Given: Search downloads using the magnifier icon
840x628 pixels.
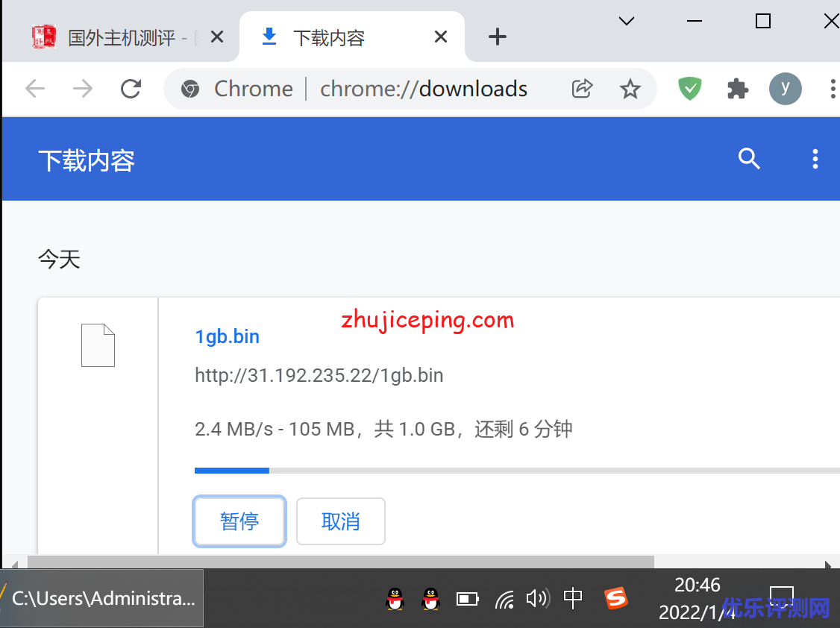Looking at the screenshot, I should click(x=748, y=158).
